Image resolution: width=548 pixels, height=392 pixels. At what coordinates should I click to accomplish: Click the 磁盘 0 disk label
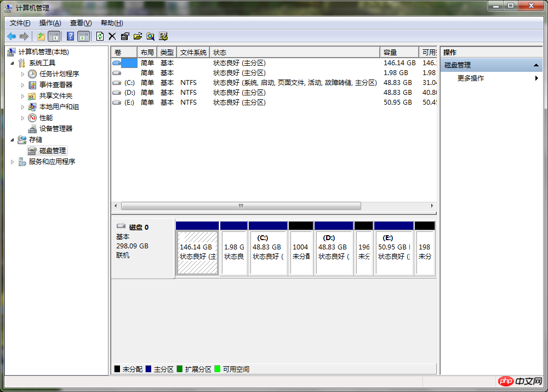click(x=139, y=228)
